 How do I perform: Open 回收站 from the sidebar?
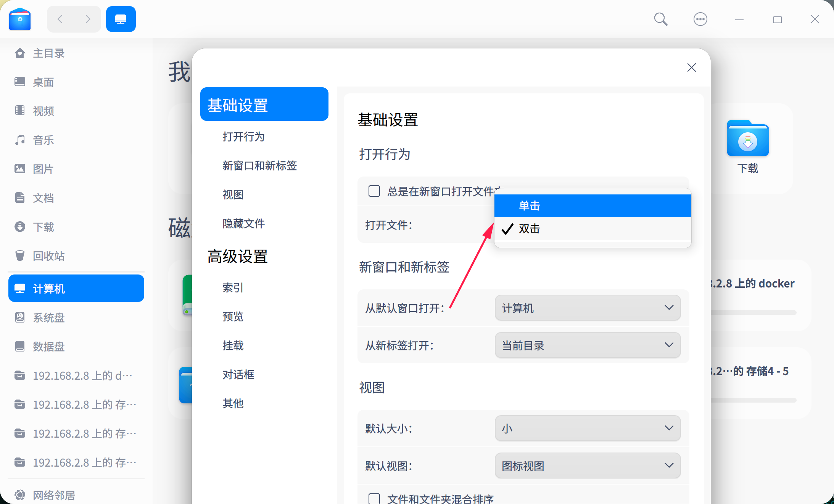(49, 256)
